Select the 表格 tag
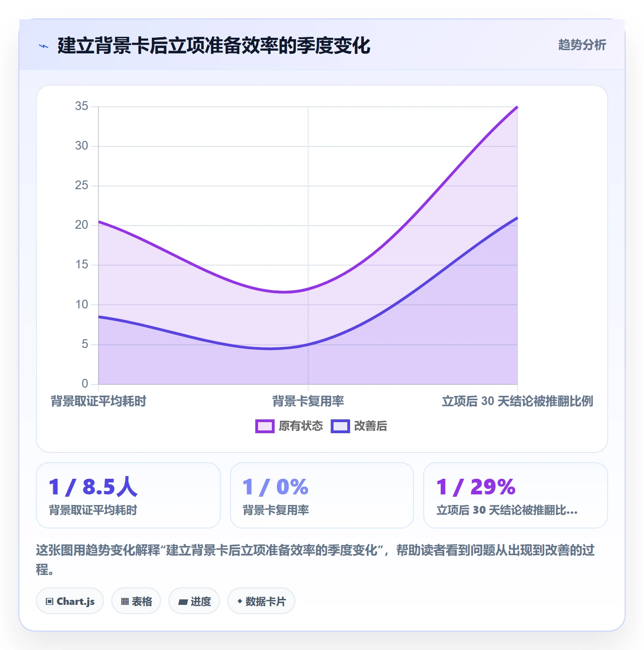Image resolution: width=644 pixels, height=650 pixels. tap(136, 601)
